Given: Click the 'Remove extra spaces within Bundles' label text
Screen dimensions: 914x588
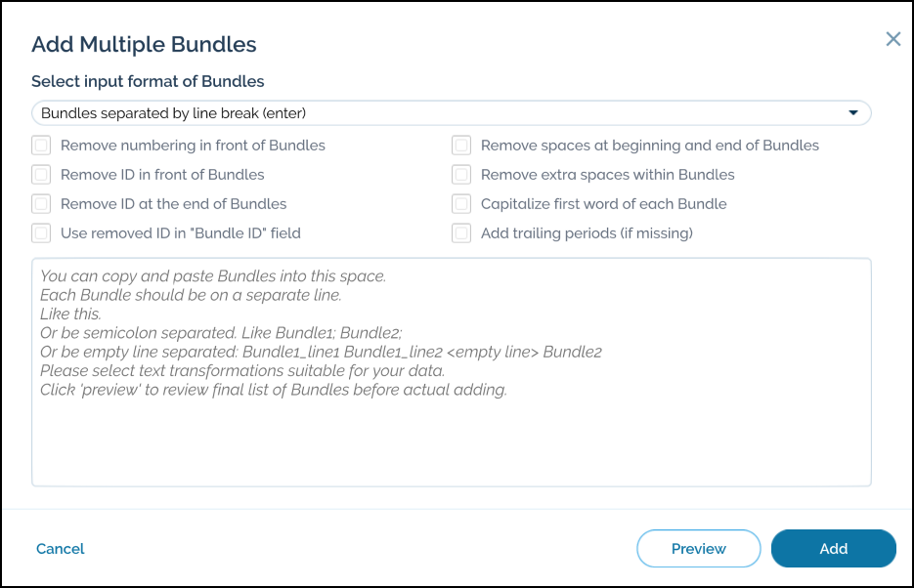Looking at the screenshot, I should (x=607, y=175).
